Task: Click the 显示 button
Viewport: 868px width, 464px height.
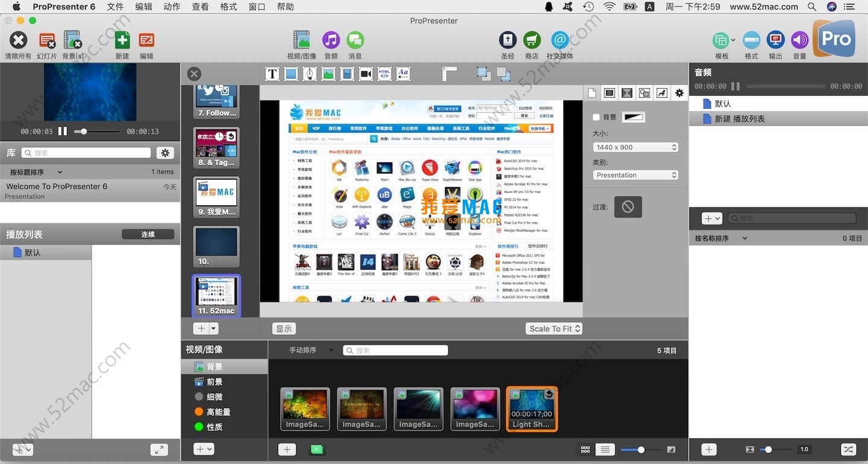Action: tap(284, 329)
